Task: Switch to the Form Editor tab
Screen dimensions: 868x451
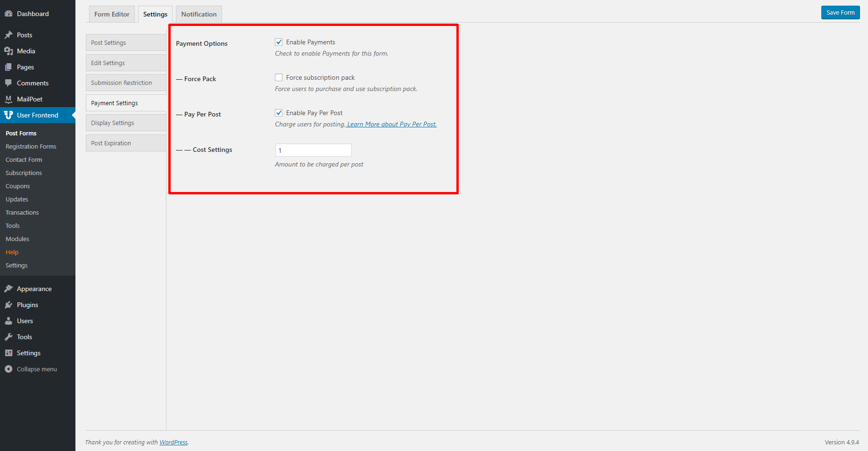Action: tap(112, 14)
